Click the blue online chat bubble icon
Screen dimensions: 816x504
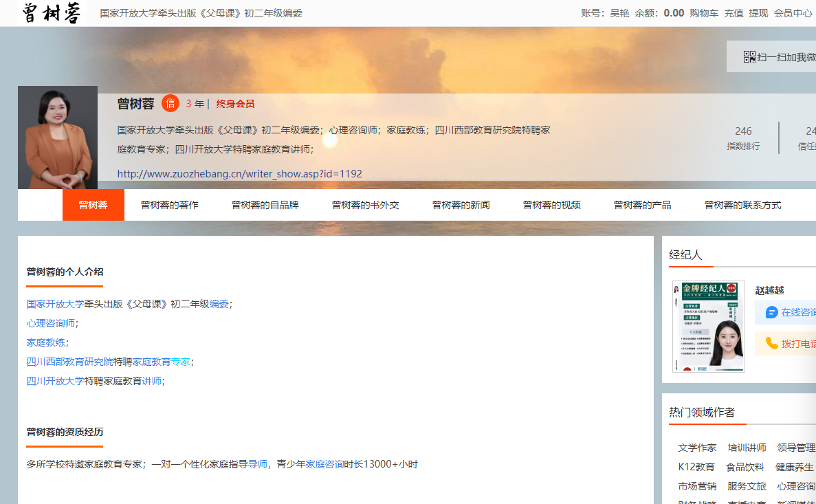pos(771,312)
